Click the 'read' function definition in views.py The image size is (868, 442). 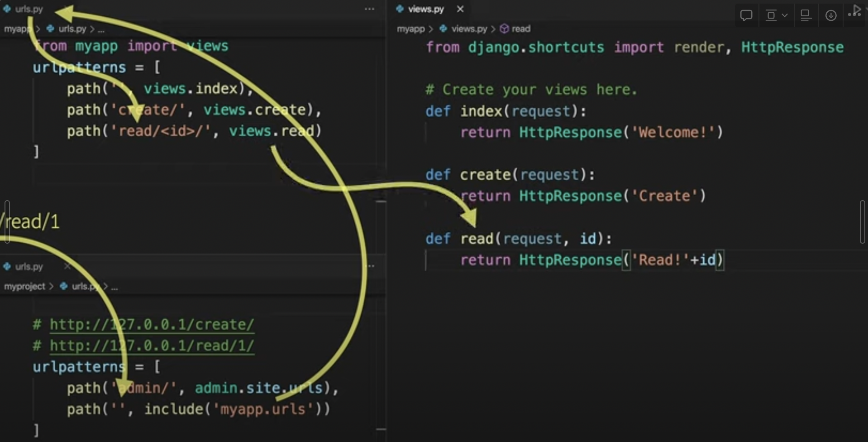(477, 239)
